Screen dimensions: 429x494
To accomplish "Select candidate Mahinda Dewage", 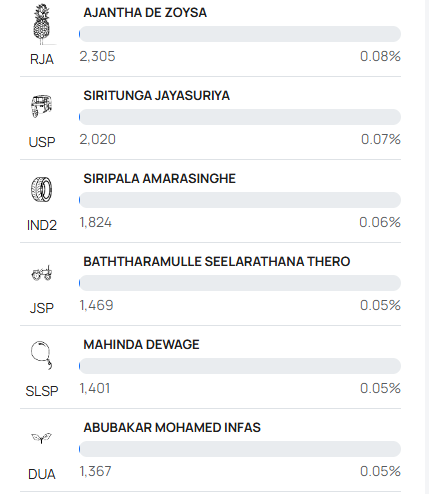I will click(x=141, y=345).
